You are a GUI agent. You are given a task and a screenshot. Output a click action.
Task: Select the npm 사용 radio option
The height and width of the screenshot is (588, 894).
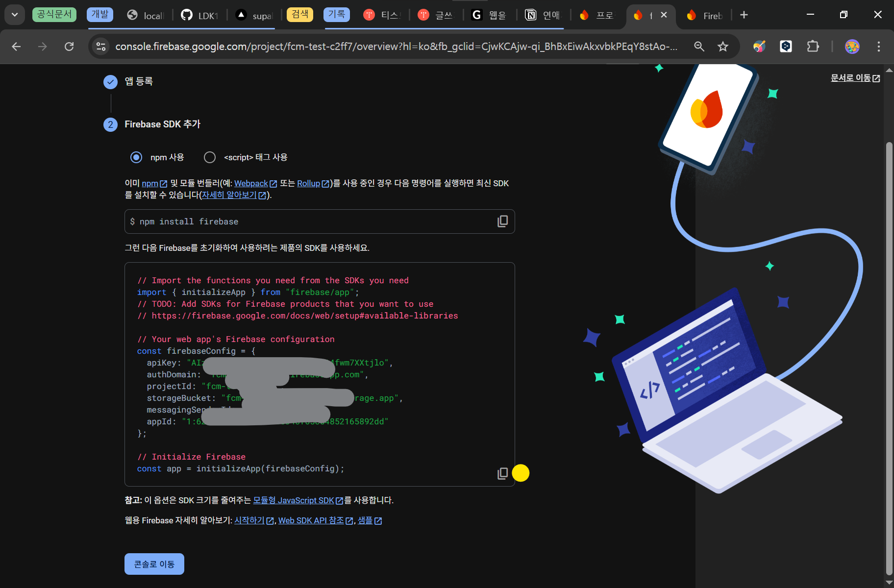[136, 157]
